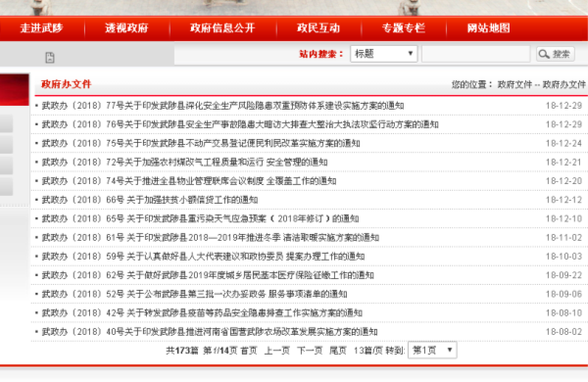Click the date 18-10-03 of the 59号 row
Image resolution: width=588 pixels, height=382 pixels.
click(x=563, y=257)
